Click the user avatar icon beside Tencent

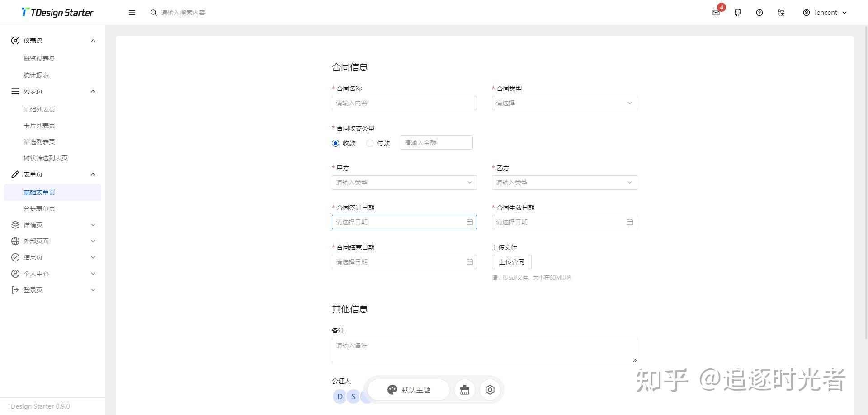tap(807, 13)
